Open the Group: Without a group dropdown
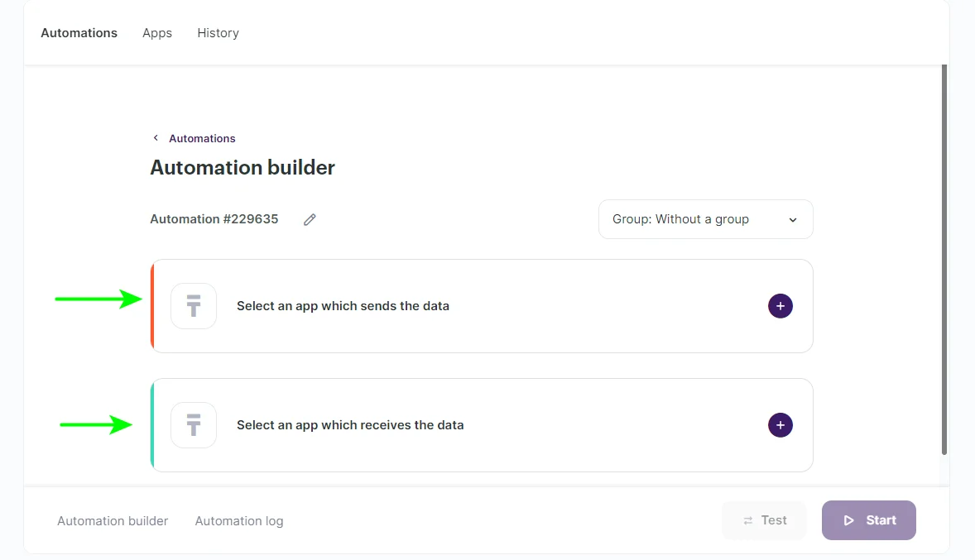The width and height of the screenshot is (975, 560). (705, 219)
